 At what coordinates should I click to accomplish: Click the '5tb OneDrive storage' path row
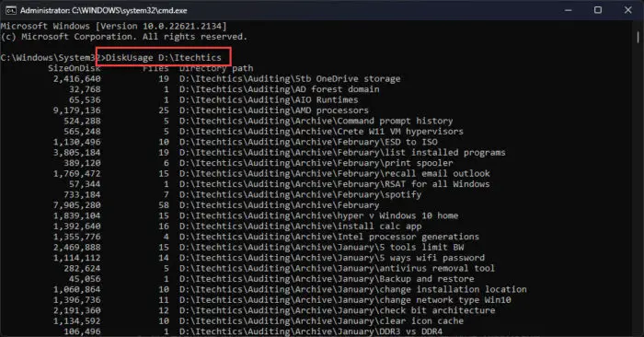290,78
